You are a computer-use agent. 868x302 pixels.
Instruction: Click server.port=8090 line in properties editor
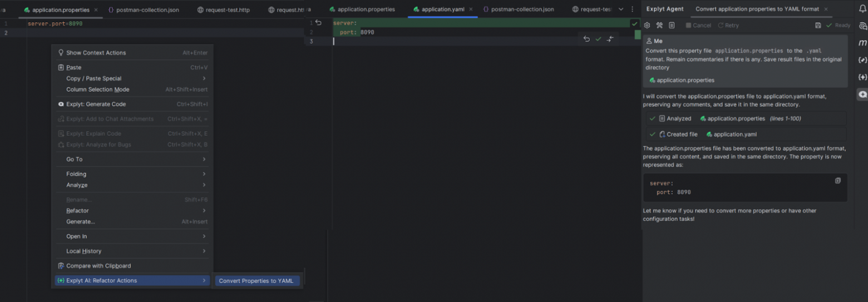pyautogui.click(x=55, y=24)
